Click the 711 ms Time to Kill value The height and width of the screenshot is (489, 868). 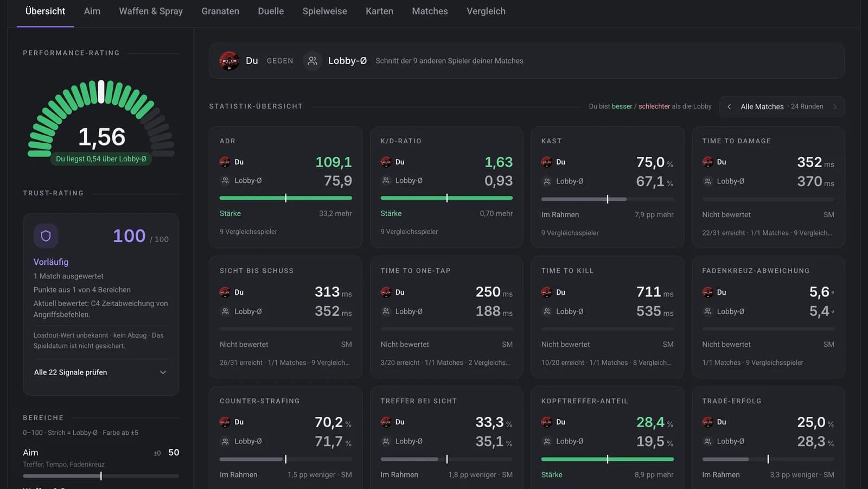click(655, 292)
